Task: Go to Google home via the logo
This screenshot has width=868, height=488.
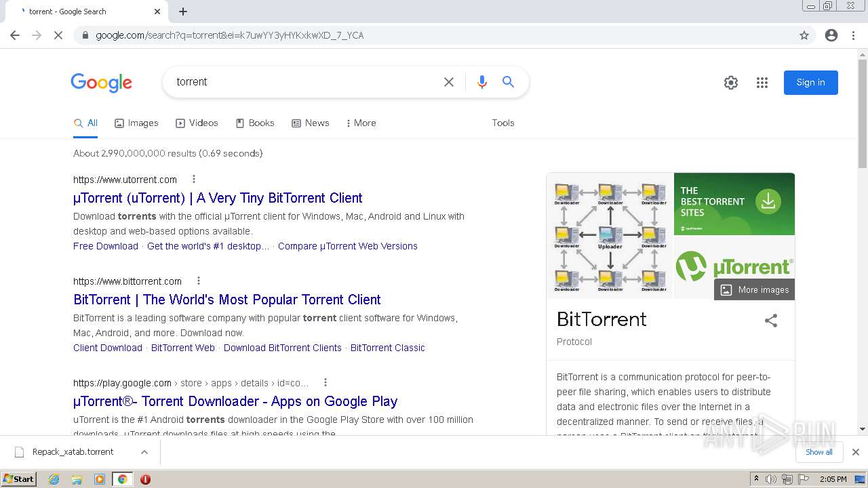Action: tap(102, 83)
